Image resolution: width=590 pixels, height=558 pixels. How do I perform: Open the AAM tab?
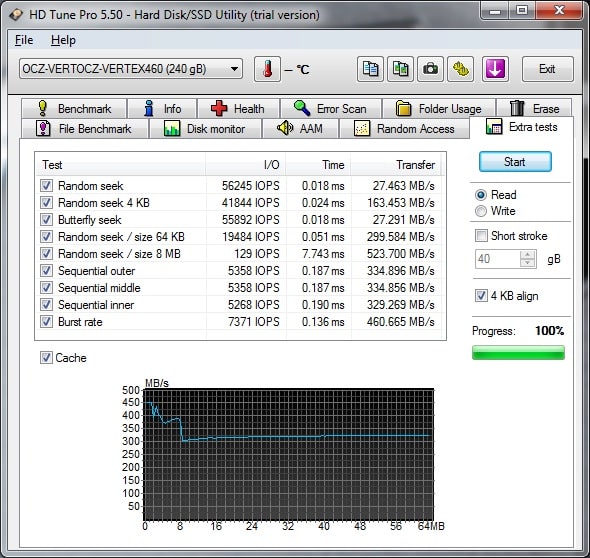[x=300, y=129]
